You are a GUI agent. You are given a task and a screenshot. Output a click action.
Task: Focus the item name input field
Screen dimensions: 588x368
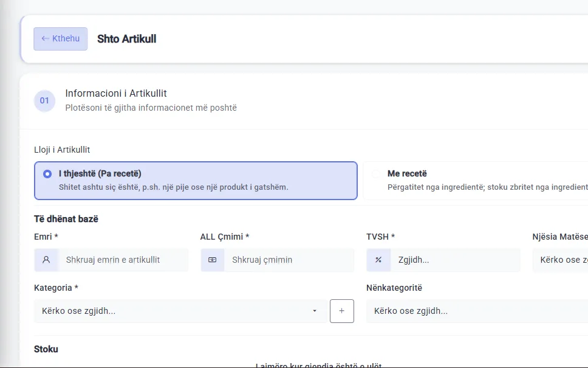coord(123,260)
